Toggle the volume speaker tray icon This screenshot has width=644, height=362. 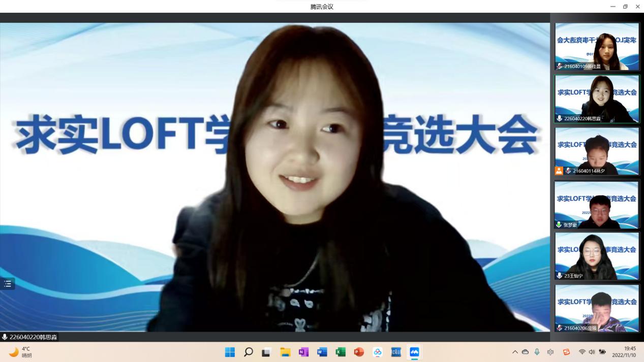[592, 352]
